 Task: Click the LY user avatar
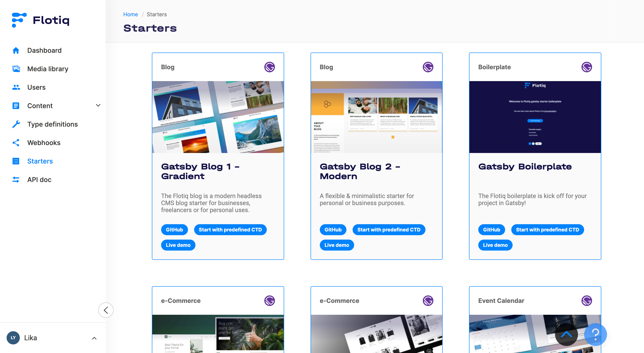pos(13,338)
